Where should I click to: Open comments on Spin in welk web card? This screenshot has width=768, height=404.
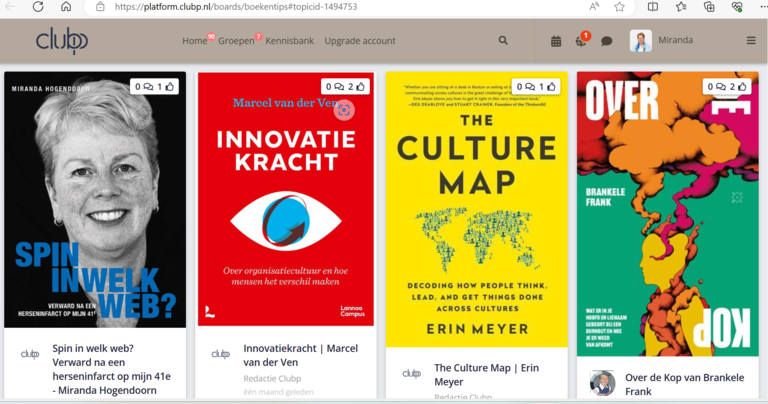coord(148,87)
